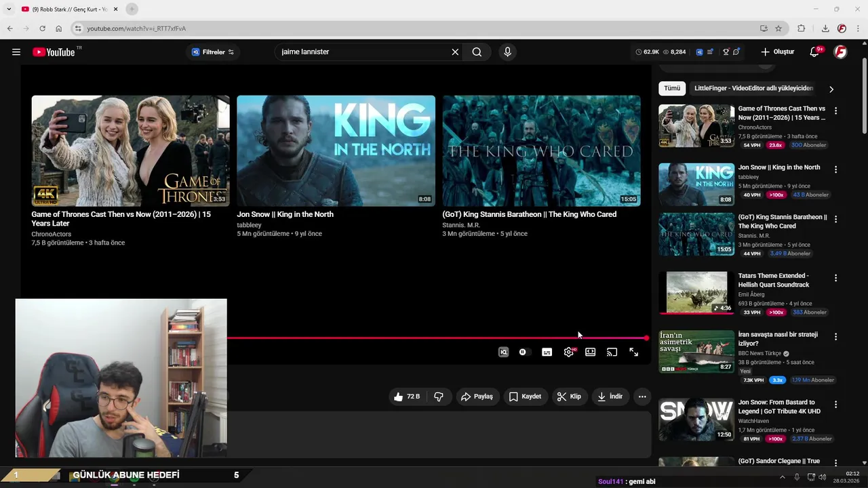Select the Robb Stark // Genç Kurt tab
The width and height of the screenshot is (868, 488).
[69, 9]
